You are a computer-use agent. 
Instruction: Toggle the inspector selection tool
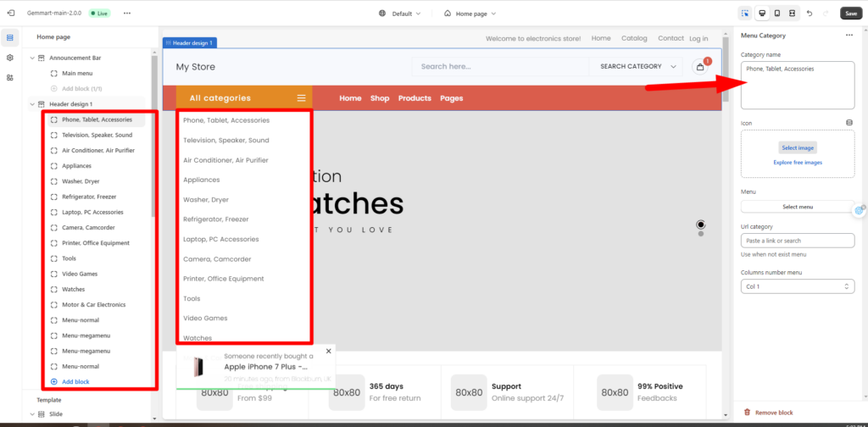pyautogui.click(x=745, y=14)
